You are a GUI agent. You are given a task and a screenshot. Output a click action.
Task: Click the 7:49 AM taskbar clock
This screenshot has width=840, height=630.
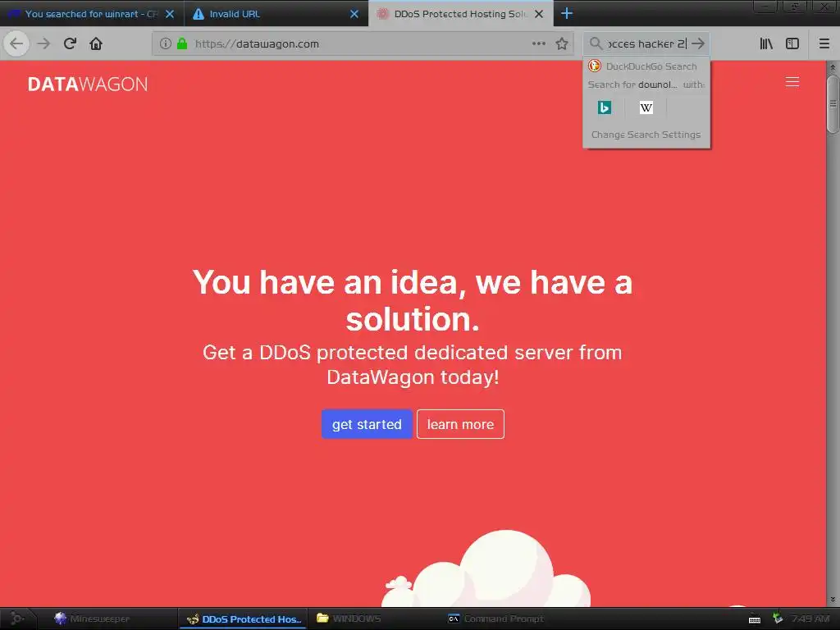pos(810,619)
